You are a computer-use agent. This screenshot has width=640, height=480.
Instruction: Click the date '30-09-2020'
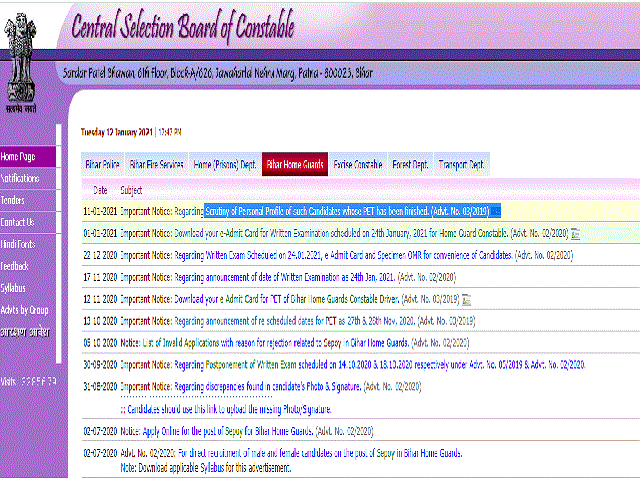[100, 364]
